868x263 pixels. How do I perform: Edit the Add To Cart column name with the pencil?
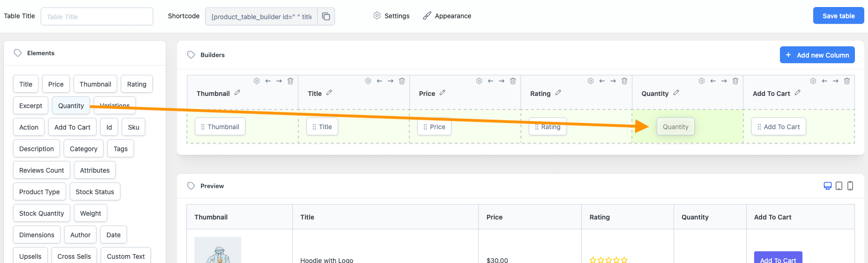(798, 93)
